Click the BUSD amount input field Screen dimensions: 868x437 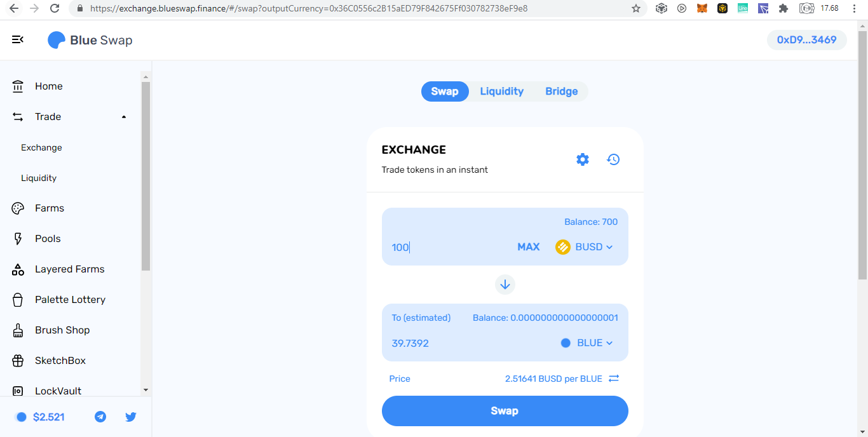pos(449,247)
